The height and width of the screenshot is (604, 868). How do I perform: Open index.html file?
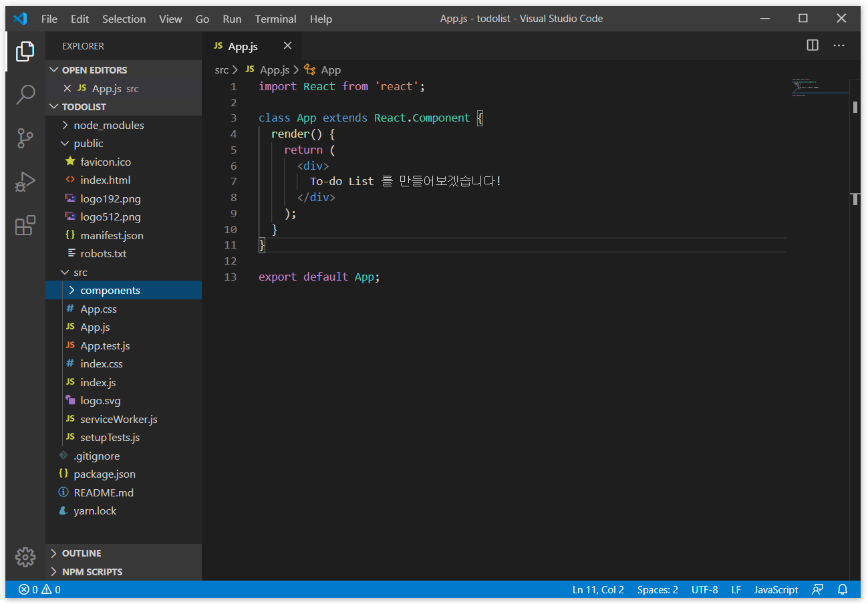click(124, 180)
